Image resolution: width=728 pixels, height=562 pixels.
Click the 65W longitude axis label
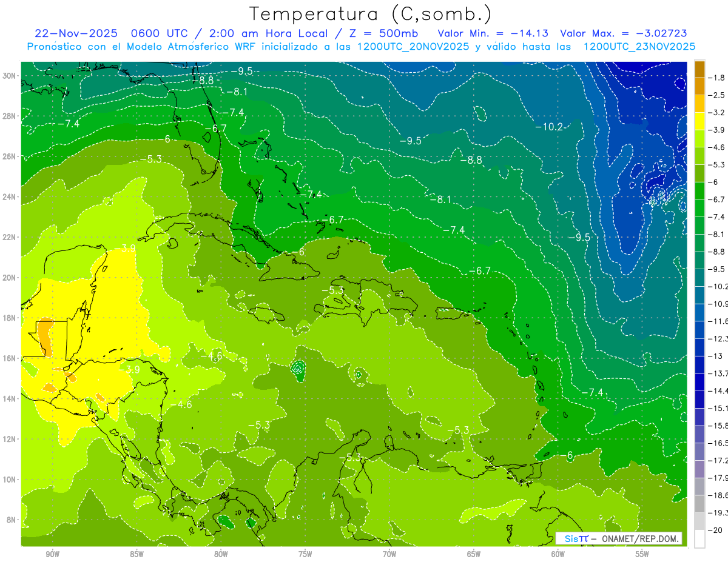point(474,555)
